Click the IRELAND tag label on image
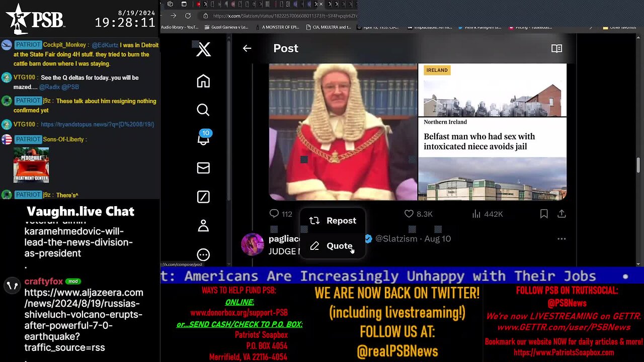The height and width of the screenshot is (362, 644). [437, 70]
